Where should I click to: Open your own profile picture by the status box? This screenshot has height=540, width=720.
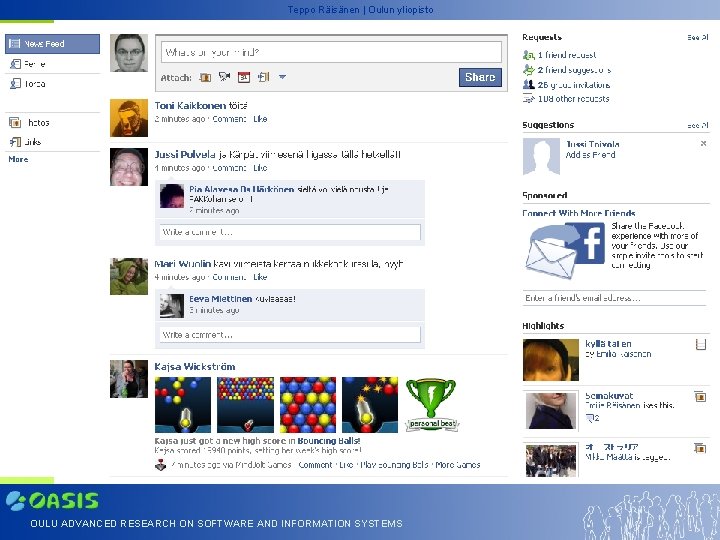pyautogui.click(x=129, y=53)
